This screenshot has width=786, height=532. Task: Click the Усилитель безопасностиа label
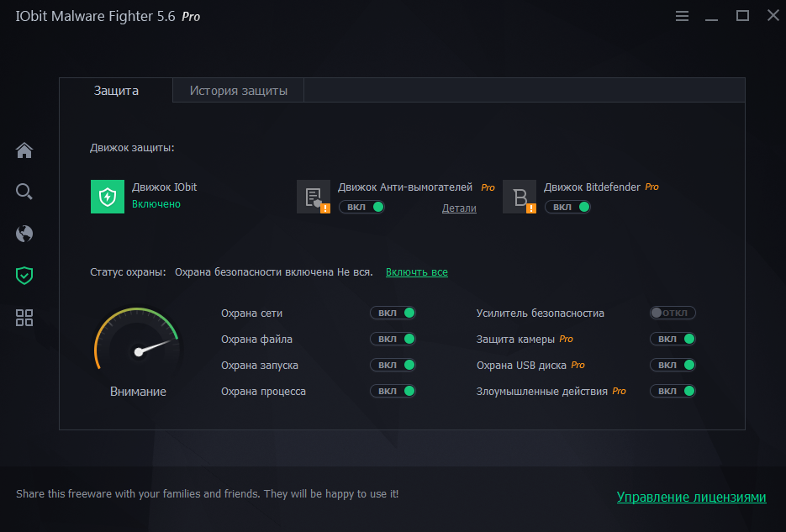[540, 313]
